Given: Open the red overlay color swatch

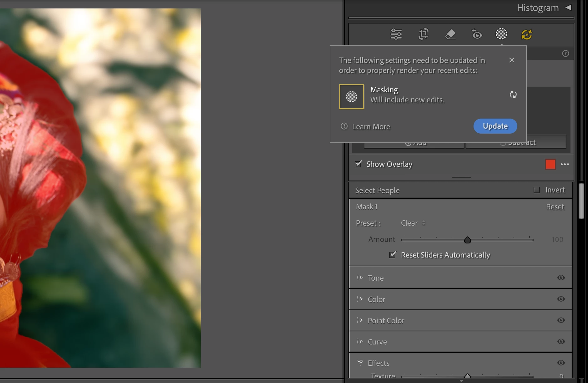Looking at the screenshot, I should 550,164.
